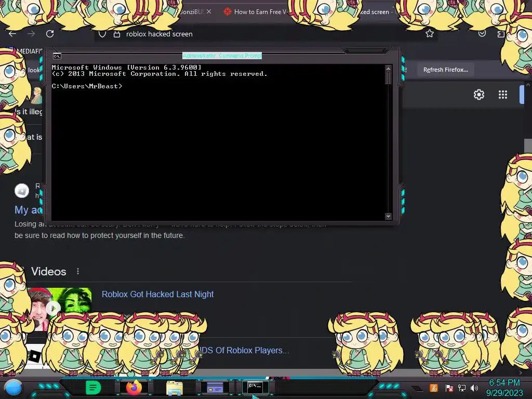Select Command Prompt taskbar button
Image resolution: width=532 pixels, height=399 pixels.
pos(255,387)
